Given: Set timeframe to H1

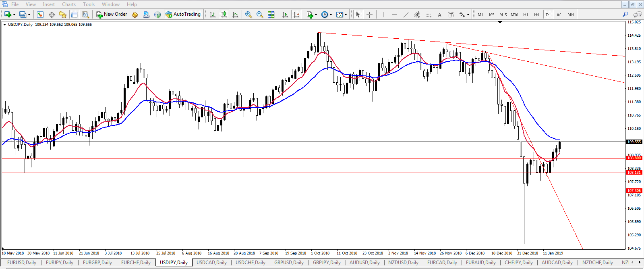Looking at the screenshot, I should point(526,15).
